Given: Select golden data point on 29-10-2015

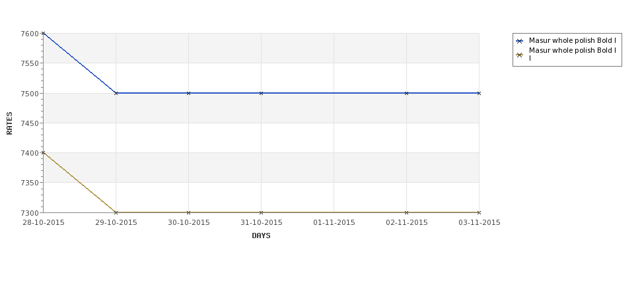Looking at the screenshot, I should [116, 212].
